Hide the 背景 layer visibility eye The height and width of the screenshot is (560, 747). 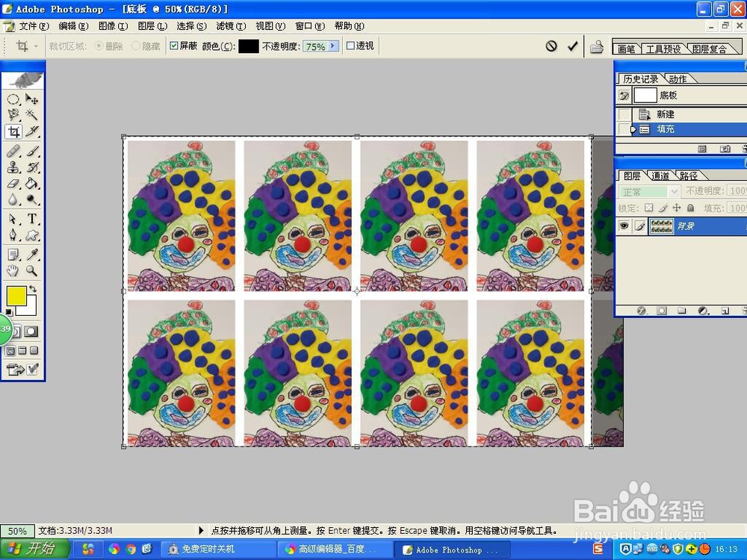tap(624, 226)
